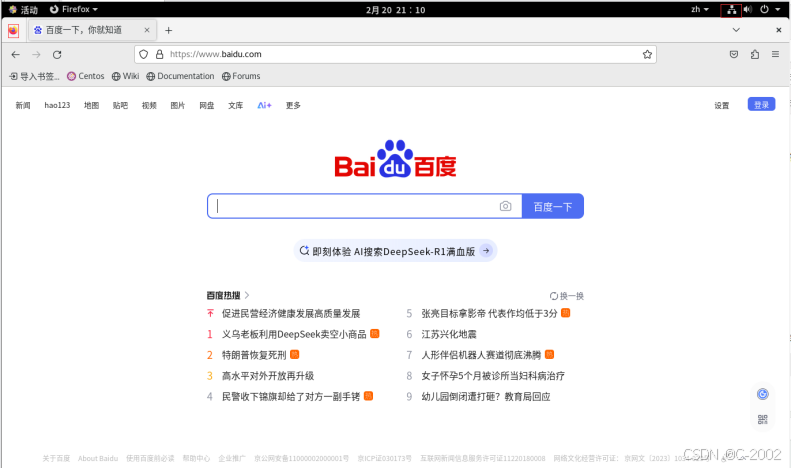Open hot item 江苏兴化地震
This screenshot has height=468, width=792.
(449, 334)
